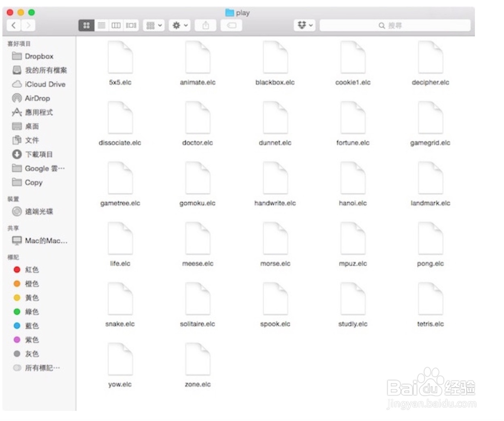Select the gomoku.elc file icon
Image resolution: width=504 pixels, height=421 pixels.
(198, 178)
